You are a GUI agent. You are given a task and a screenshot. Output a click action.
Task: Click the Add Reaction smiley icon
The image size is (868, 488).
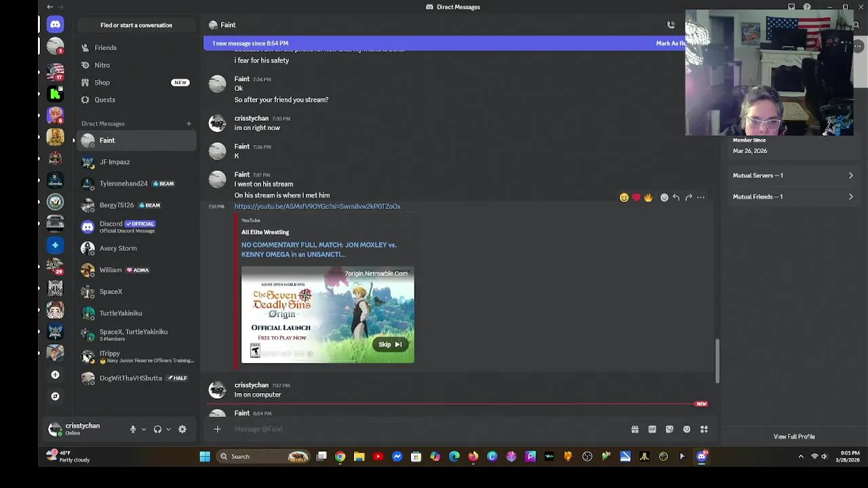click(x=664, y=197)
